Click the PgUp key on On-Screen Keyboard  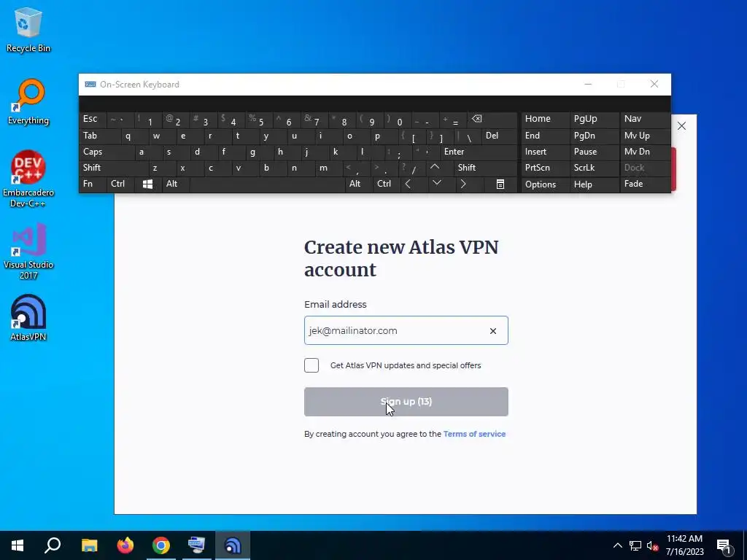(x=595, y=119)
